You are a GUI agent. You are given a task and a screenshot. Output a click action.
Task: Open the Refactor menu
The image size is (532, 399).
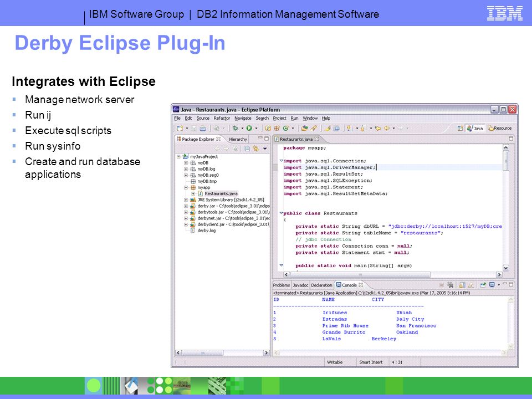pyautogui.click(x=222, y=118)
